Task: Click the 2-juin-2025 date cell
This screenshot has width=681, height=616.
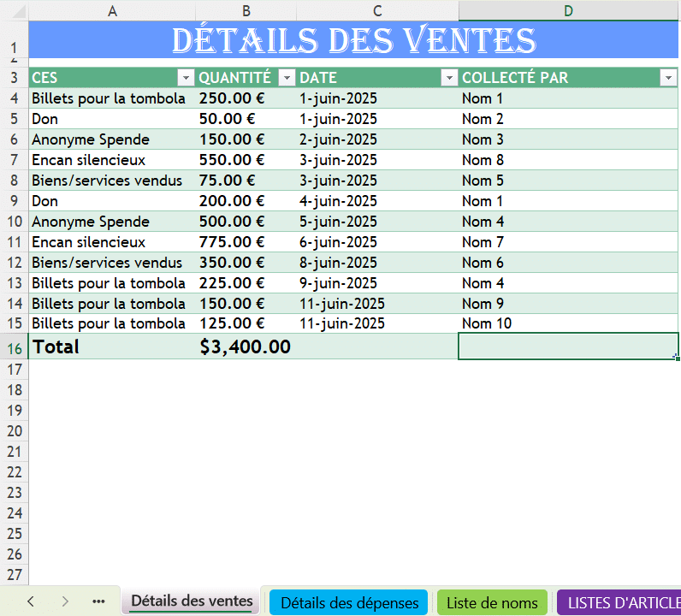Action: coord(377,139)
